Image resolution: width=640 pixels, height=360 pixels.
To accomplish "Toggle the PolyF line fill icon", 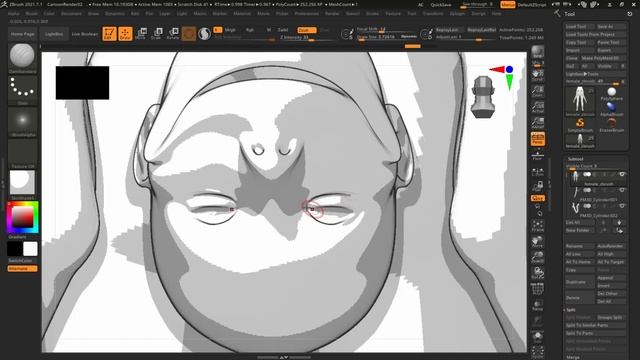I will pos(538,289).
